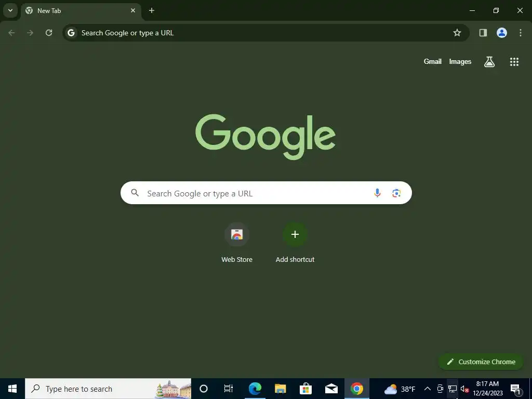Open the Mail app on taskbar
Image resolution: width=532 pixels, height=399 pixels.
click(x=331, y=389)
